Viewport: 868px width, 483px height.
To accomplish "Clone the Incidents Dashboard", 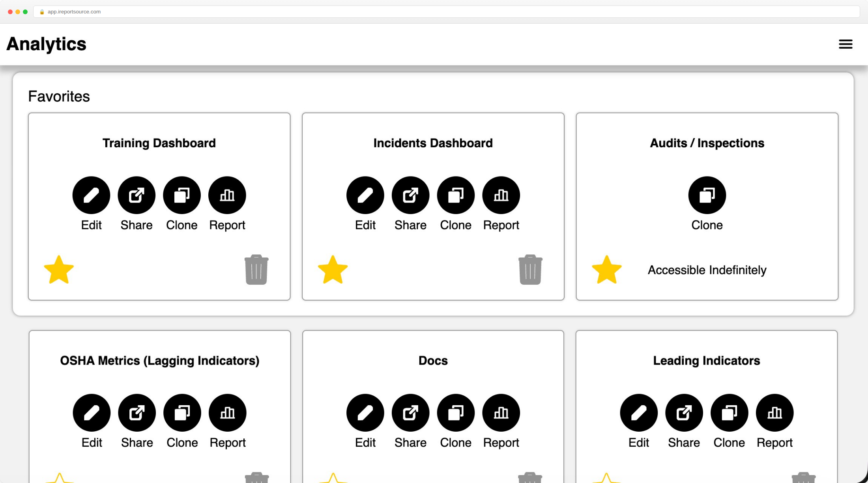I will (x=456, y=195).
